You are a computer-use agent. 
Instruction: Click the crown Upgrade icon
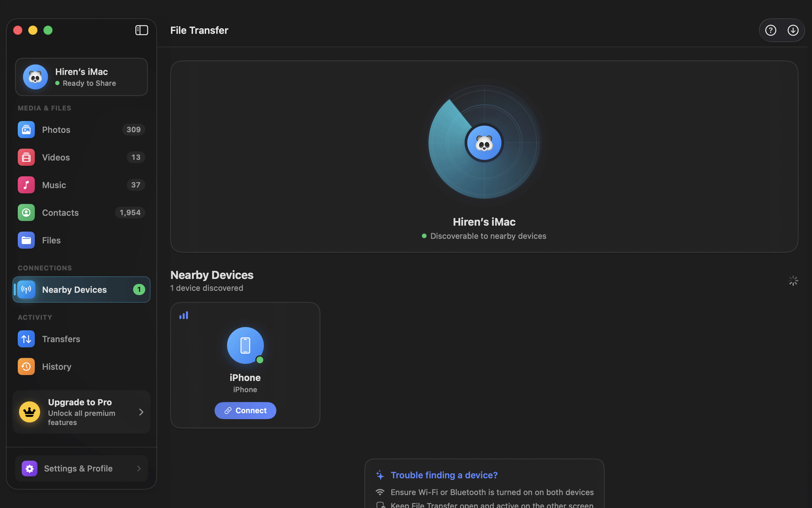tap(30, 412)
